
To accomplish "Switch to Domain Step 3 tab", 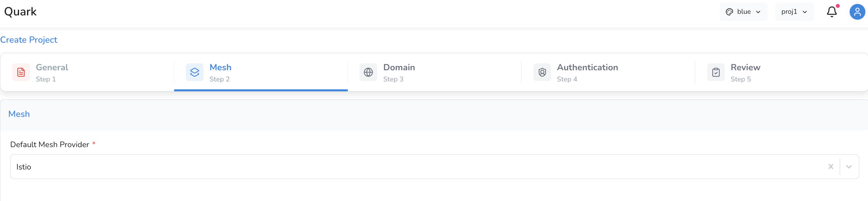I will (434, 72).
